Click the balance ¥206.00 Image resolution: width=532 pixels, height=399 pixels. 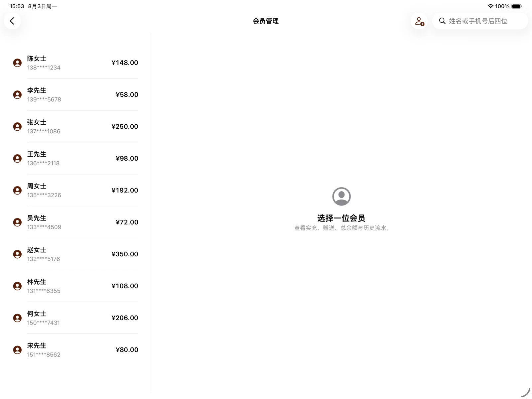coord(125,318)
